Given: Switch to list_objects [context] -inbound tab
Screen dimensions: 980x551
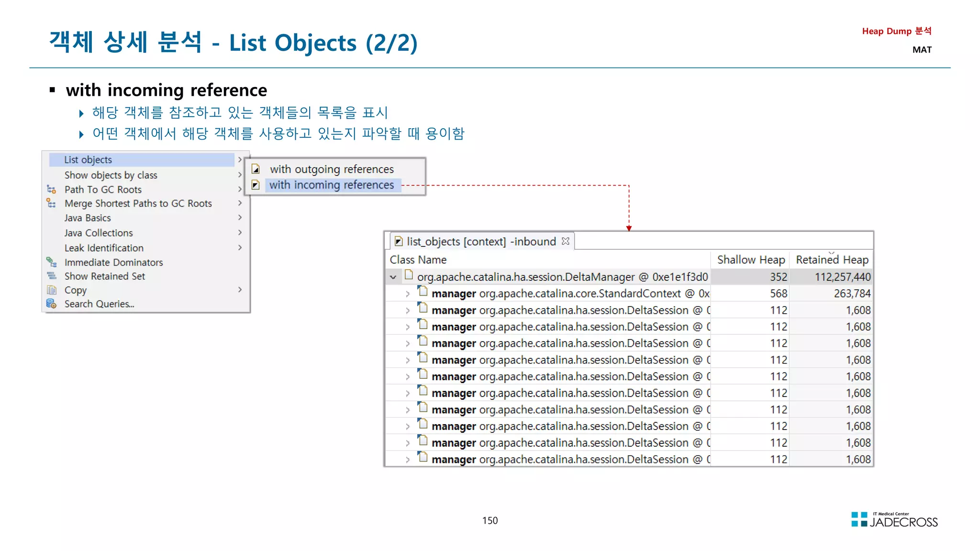Looking at the screenshot, I should [481, 242].
